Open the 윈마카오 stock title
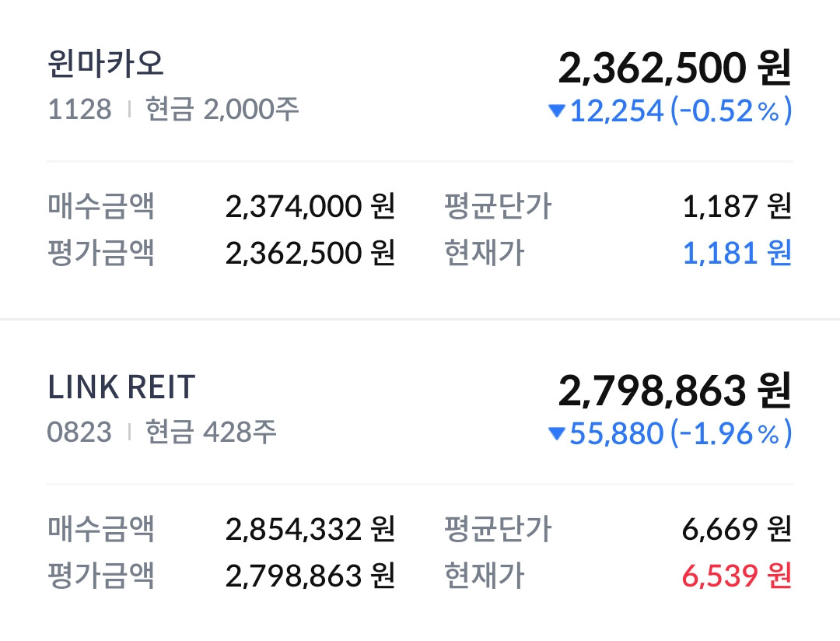This screenshot has height=641, width=840. point(106,64)
